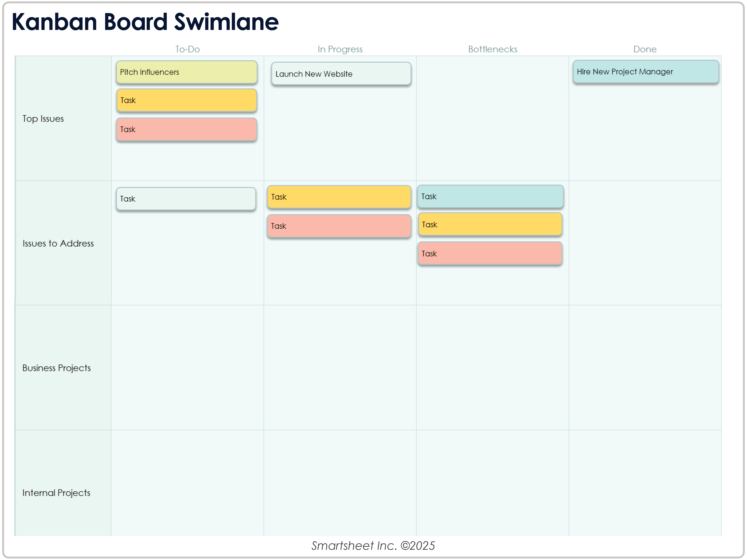Image resolution: width=747 pixels, height=560 pixels.
Task: Select the yellow Task card in Bottlenecks
Action: pyautogui.click(x=490, y=225)
